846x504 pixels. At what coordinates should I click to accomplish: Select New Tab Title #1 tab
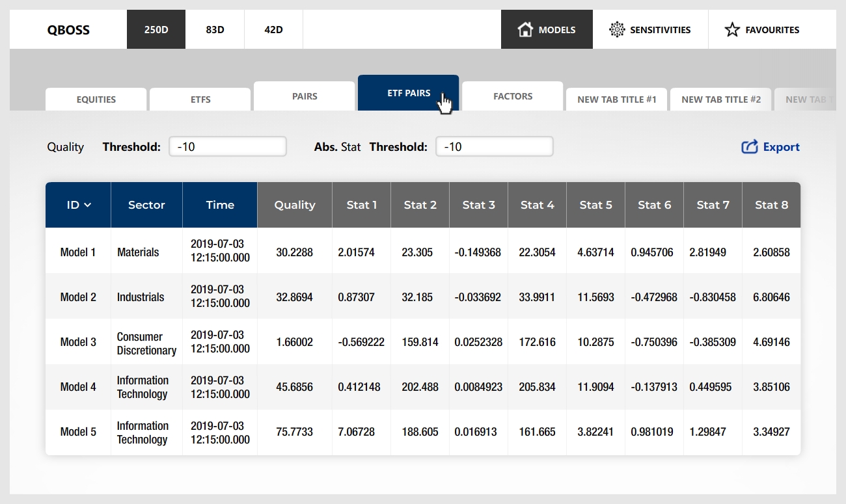[x=617, y=99]
